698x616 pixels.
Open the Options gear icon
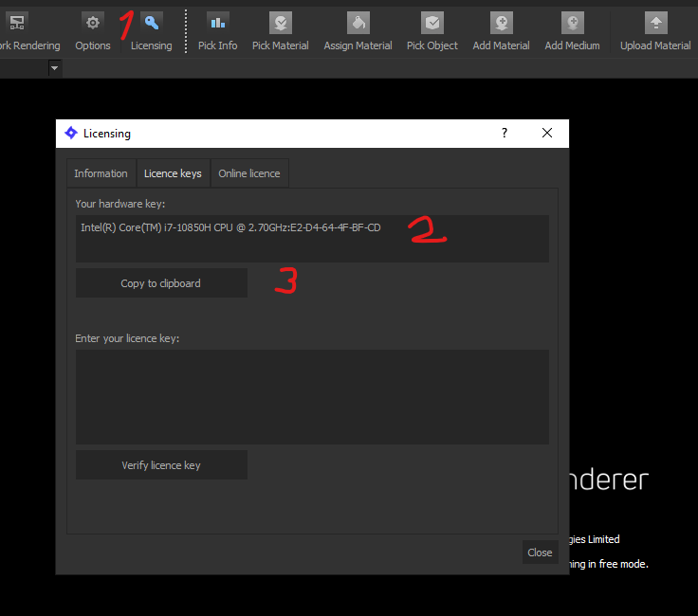92,24
